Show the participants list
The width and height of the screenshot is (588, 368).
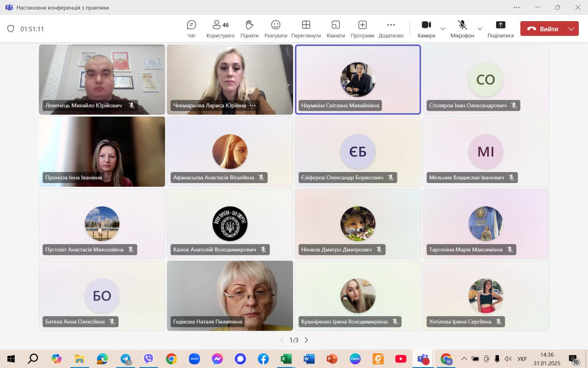(220, 29)
